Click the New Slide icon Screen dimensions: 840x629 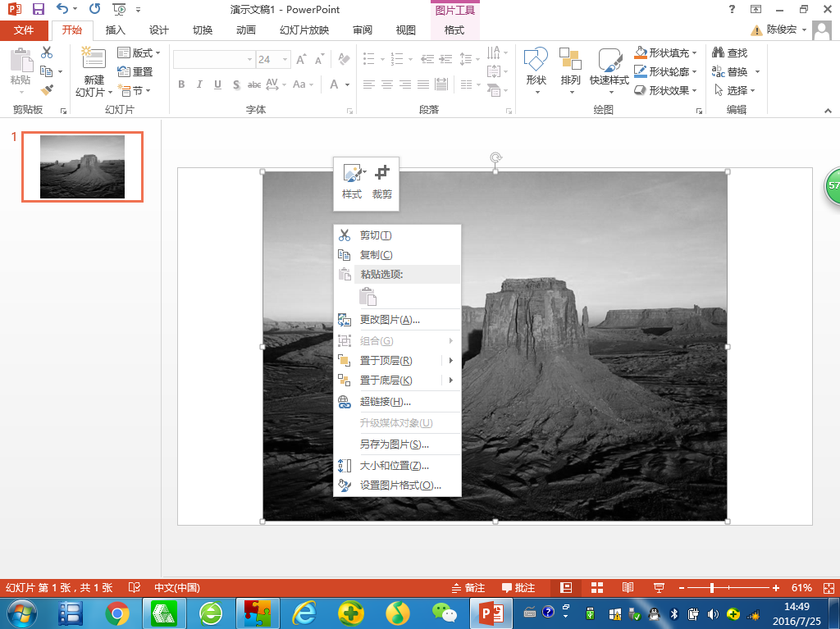(94, 58)
